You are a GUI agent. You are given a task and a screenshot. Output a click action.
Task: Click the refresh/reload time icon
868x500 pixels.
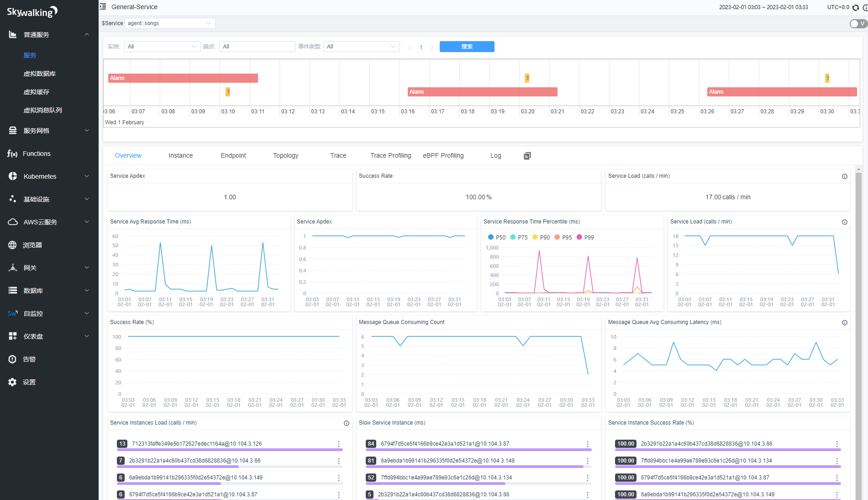tap(856, 7)
